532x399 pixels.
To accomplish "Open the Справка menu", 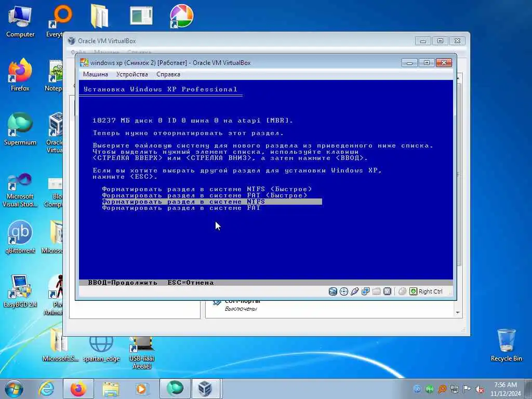I will point(168,74).
